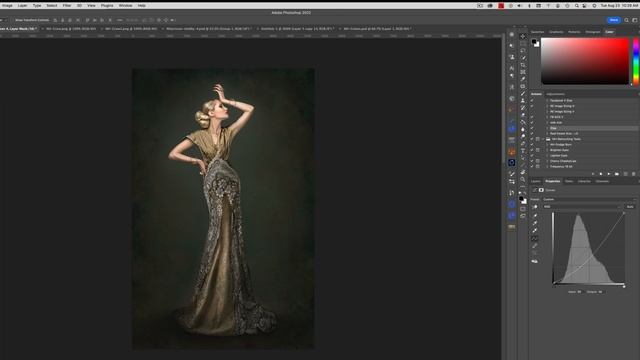Screen dimensions: 640x360
Task: Create new action set folder
Action: point(617,174)
